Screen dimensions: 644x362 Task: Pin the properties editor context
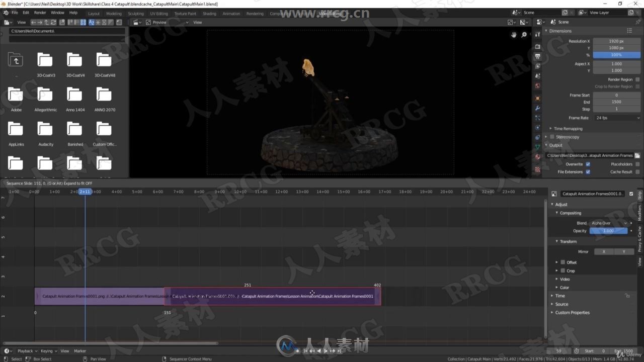(638, 22)
